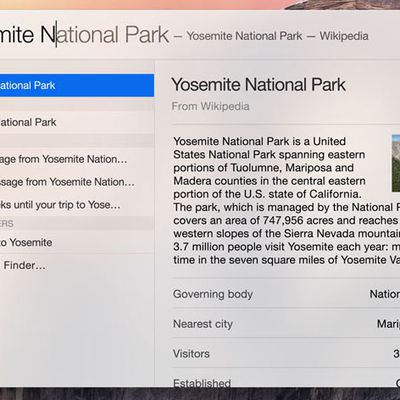
Task: Choose the 'Finder…' option in the results list
Action: pyautogui.click(x=77, y=265)
